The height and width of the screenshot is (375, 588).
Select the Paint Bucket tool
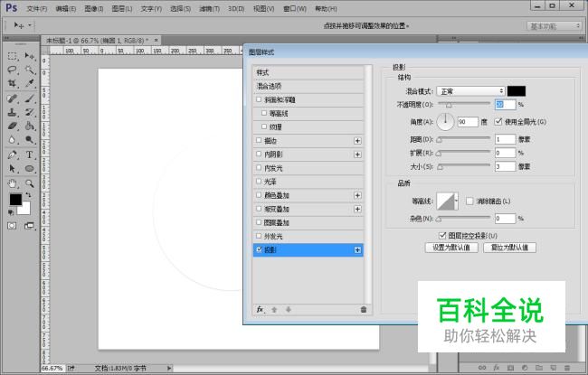click(x=29, y=126)
